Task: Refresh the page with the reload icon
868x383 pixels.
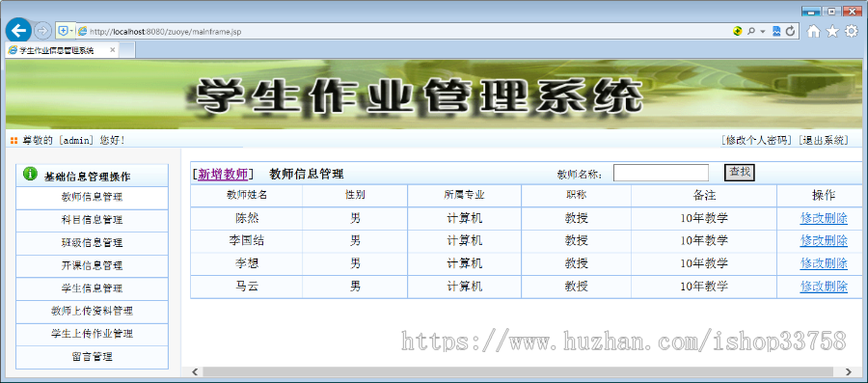Action: point(790,32)
